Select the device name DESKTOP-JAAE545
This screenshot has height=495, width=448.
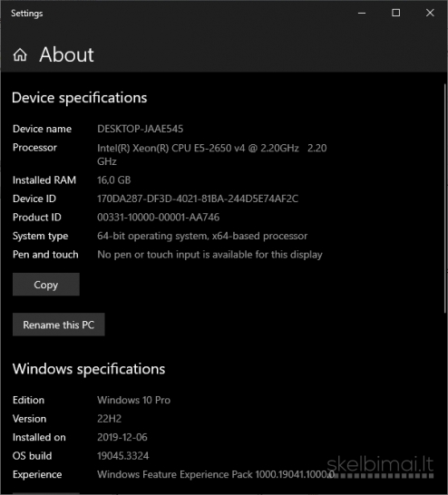tap(141, 129)
